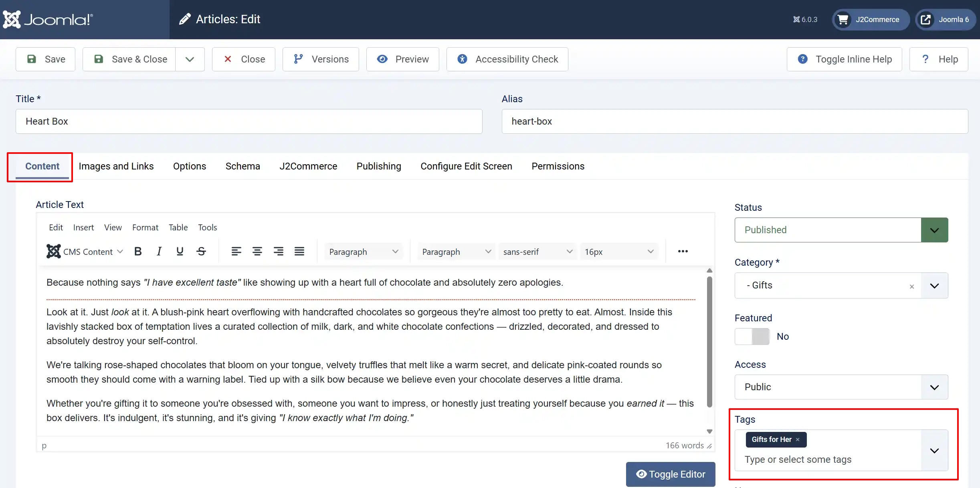Image resolution: width=980 pixels, height=488 pixels.
Task: Switch to the Content tab
Action: (42, 166)
